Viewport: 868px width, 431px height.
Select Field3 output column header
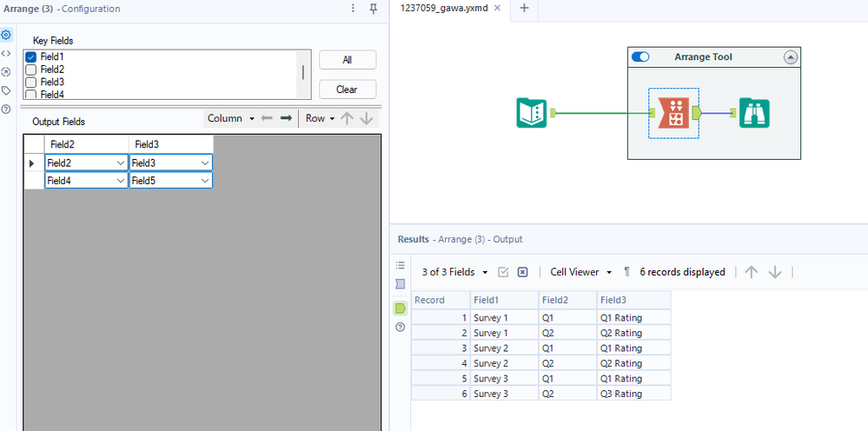[x=171, y=144]
